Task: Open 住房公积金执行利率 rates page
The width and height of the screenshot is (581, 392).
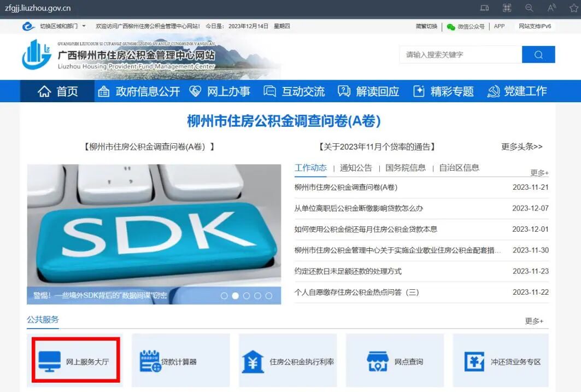Action: pos(288,361)
